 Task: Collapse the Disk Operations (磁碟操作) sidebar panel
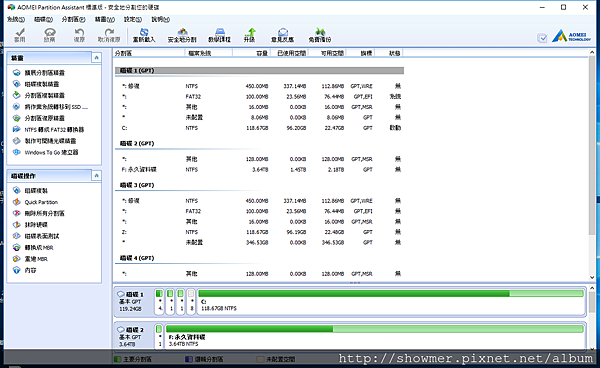96,176
